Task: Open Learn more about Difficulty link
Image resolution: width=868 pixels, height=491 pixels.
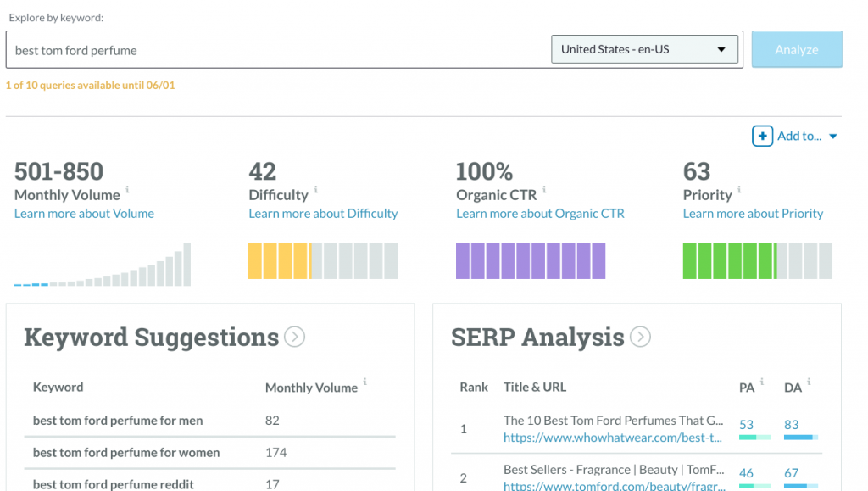Action: tap(323, 214)
